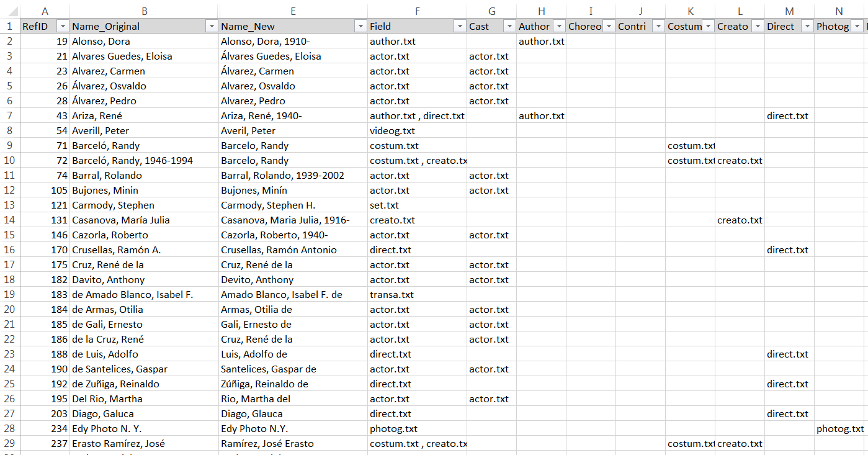Select cell 'de Gali, Ernesto'
This screenshot has width=868, height=455.
[144, 324]
